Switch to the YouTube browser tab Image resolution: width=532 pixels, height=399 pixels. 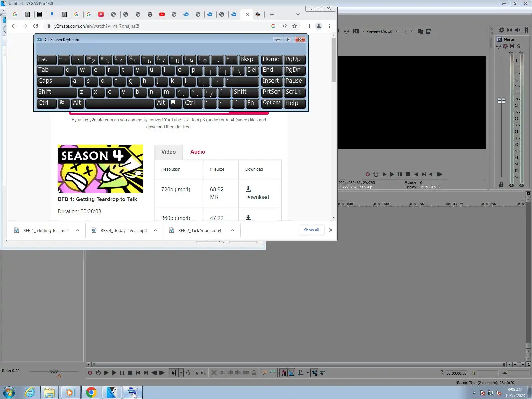pos(162,14)
